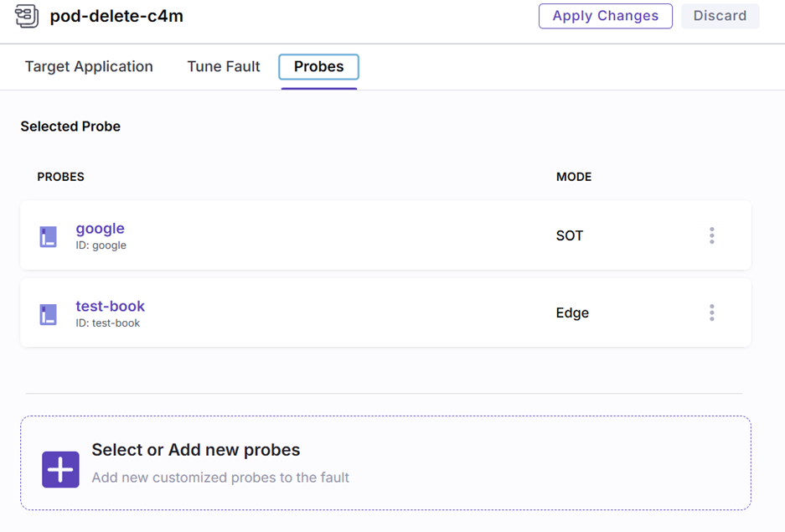Click the PROBES column header
This screenshot has width=785, height=532.
point(60,177)
